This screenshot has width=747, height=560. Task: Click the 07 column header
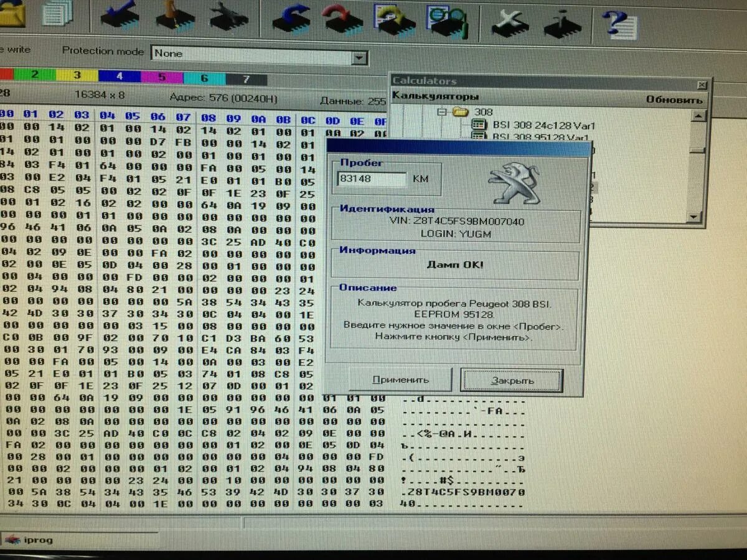click(x=183, y=117)
